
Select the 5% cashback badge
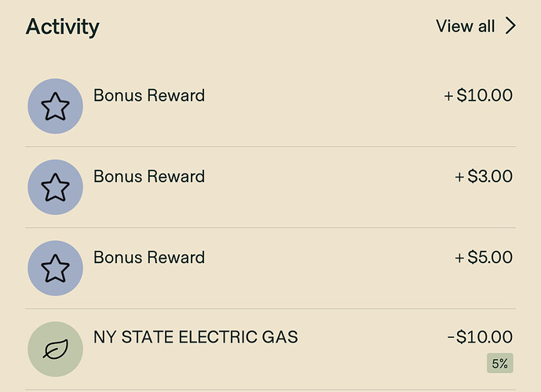500,363
